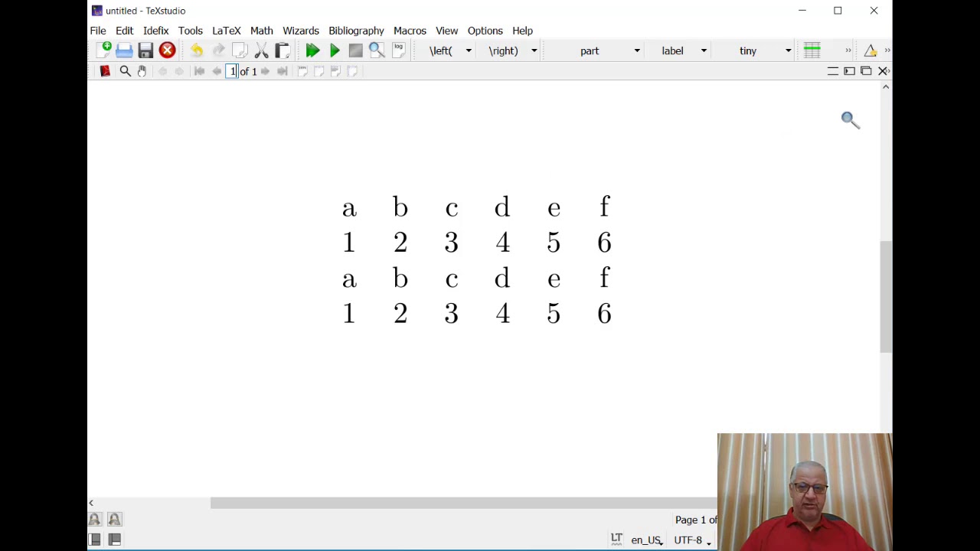
Task: Click the triangle math toolbar icon
Action: tap(871, 51)
